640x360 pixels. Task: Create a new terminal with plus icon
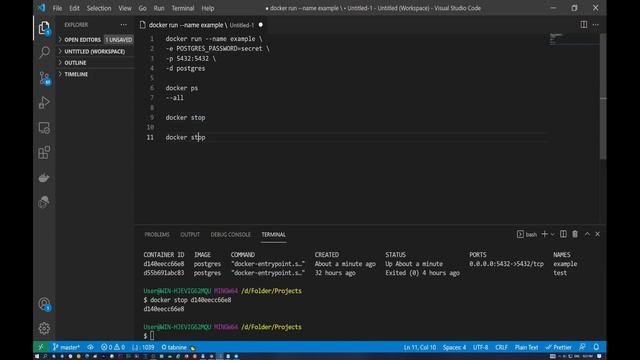544,234
